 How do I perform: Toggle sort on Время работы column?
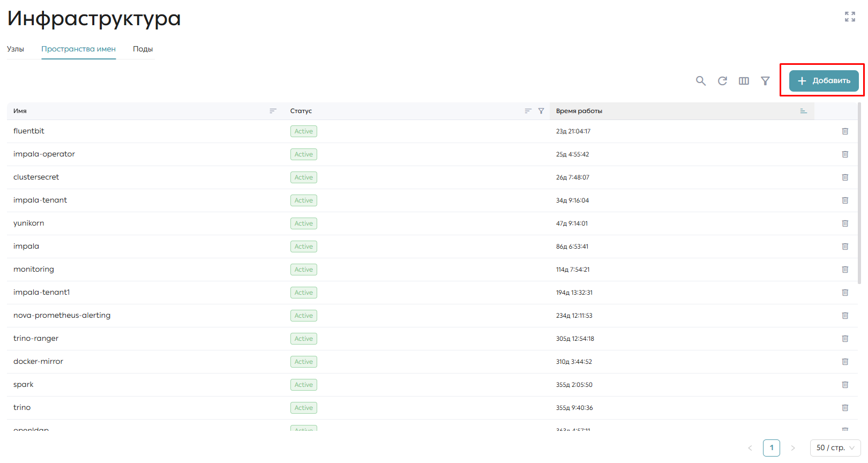[803, 111]
